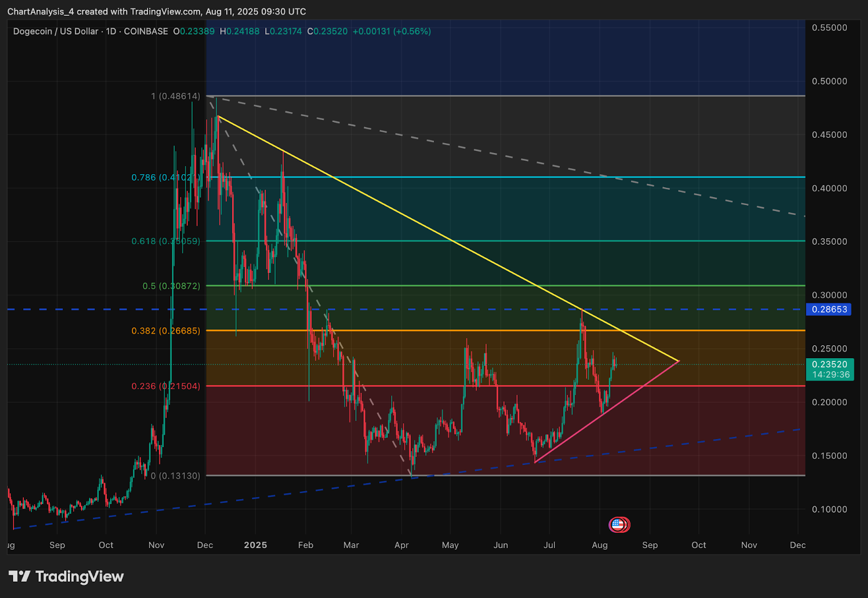Click the Mar label on time axis
This screenshot has width=868, height=598.
352,545
